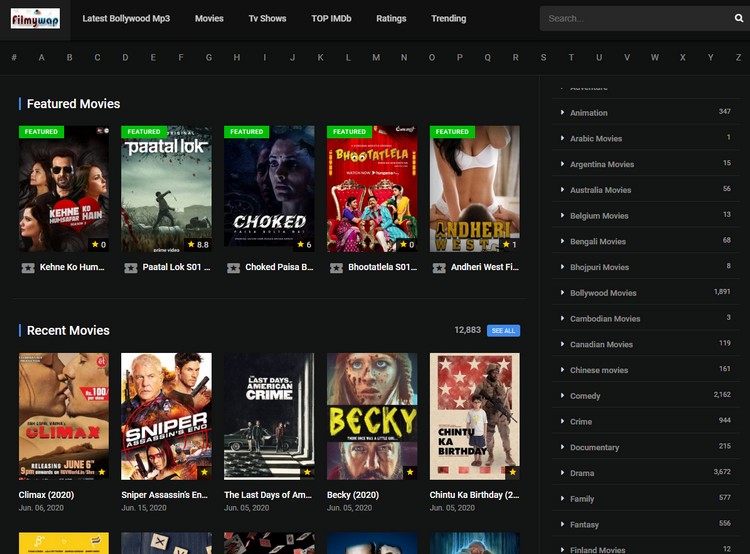Filter titles by letter S
The image size is (750, 554).
[x=543, y=57]
